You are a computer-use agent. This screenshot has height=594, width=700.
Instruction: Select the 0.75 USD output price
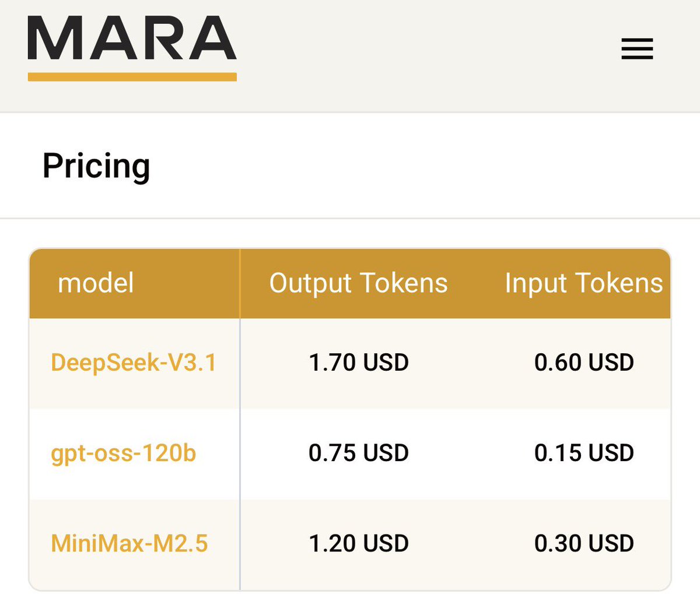coord(359,453)
